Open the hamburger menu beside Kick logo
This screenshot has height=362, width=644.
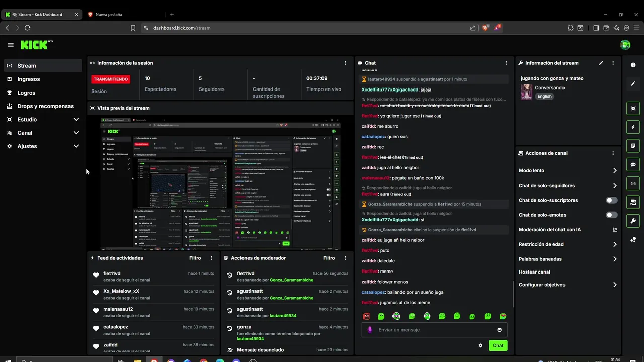[11, 45]
